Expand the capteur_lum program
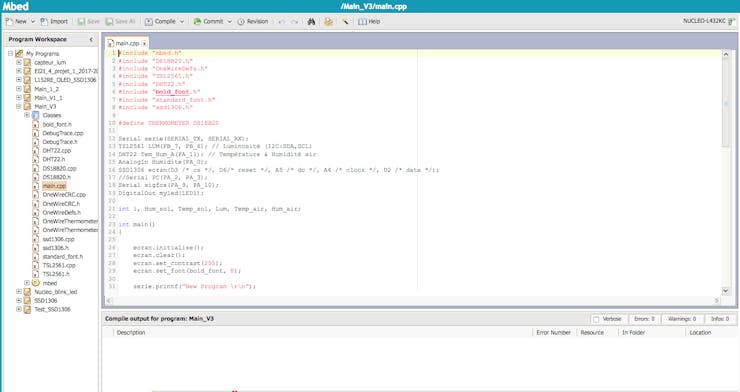The width and height of the screenshot is (740, 392). click(x=19, y=62)
